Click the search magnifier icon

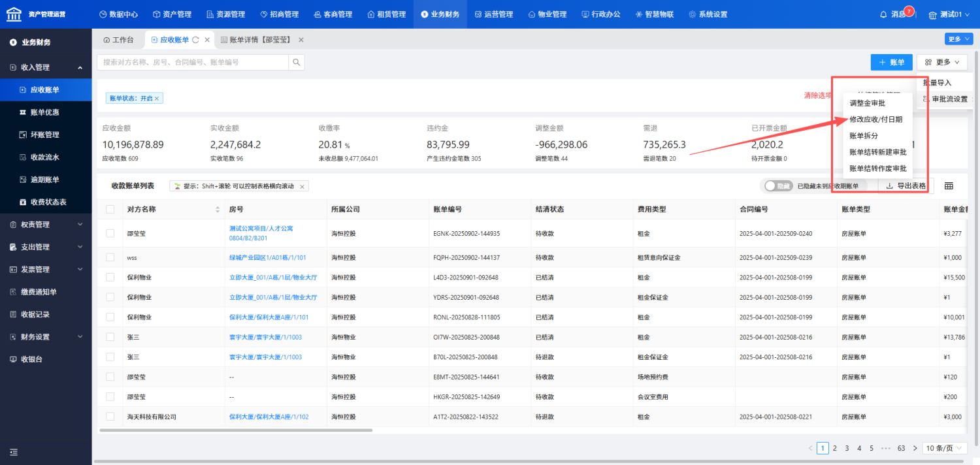point(297,62)
